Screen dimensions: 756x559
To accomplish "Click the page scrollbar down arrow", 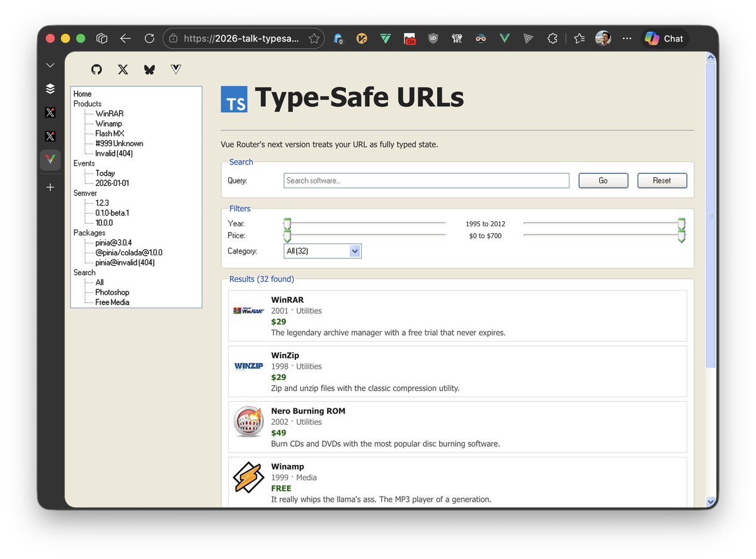I will pyautogui.click(x=711, y=502).
